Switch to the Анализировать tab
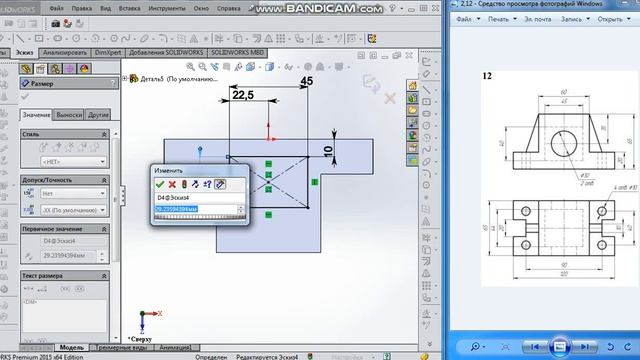Viewport: 640px width, 360px height. click(x=65, y=53)
